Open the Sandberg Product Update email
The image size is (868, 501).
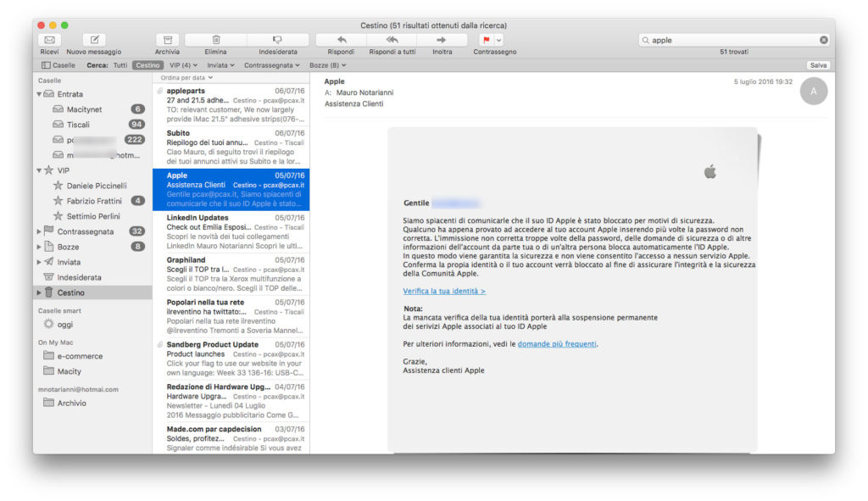[x=231, y=359]
